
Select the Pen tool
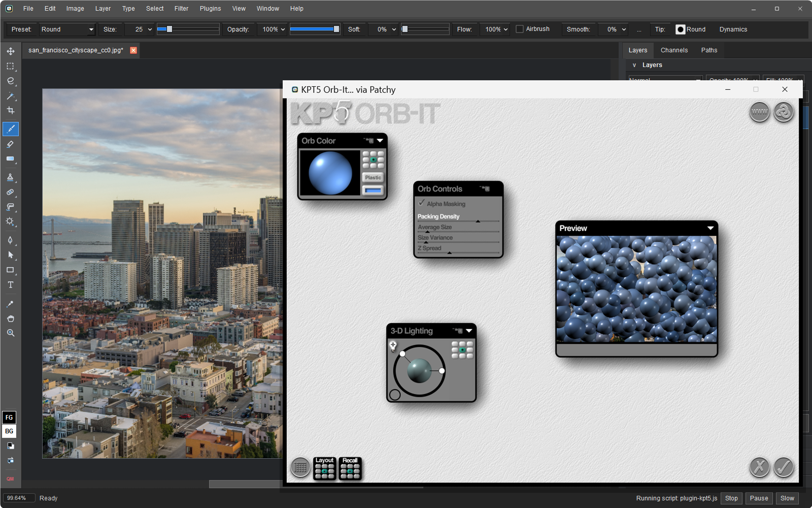pos(10,240)
